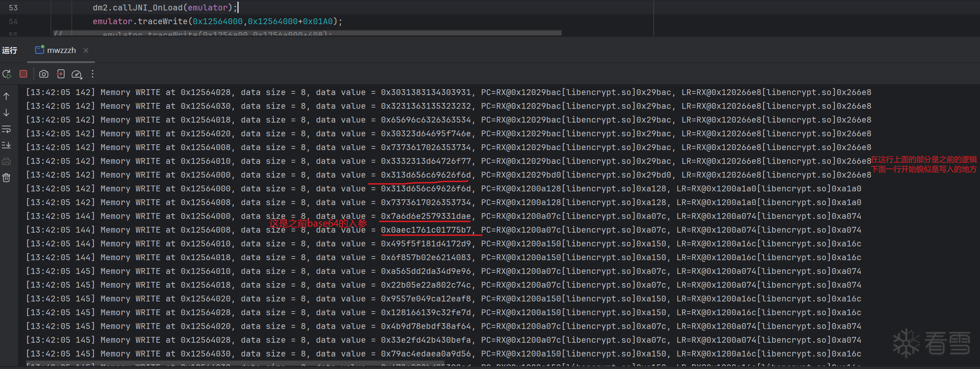Toggle scroll to end of console
The width and height of the screenshot is (980, 369).
[7, 145]
